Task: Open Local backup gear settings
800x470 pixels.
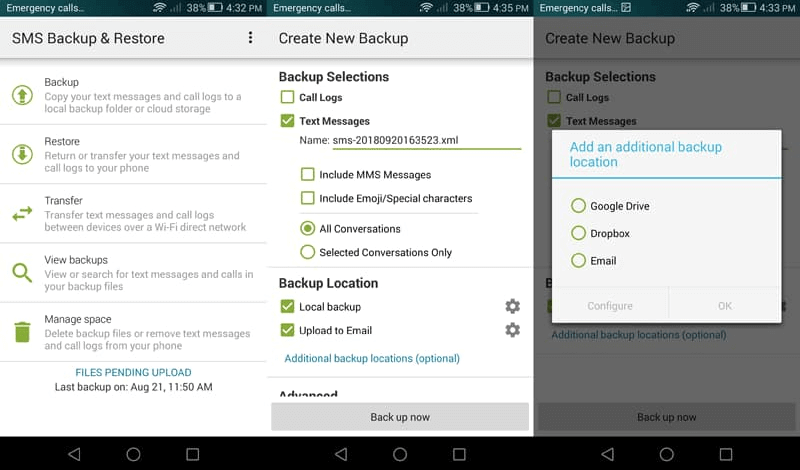Action: tap(512, 307)
